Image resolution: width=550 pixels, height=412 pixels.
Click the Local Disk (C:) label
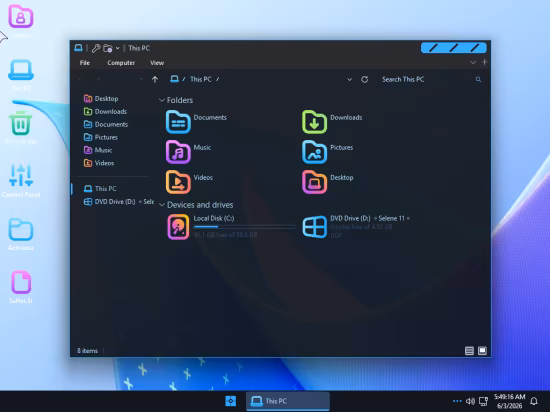[x=214, y=218]
